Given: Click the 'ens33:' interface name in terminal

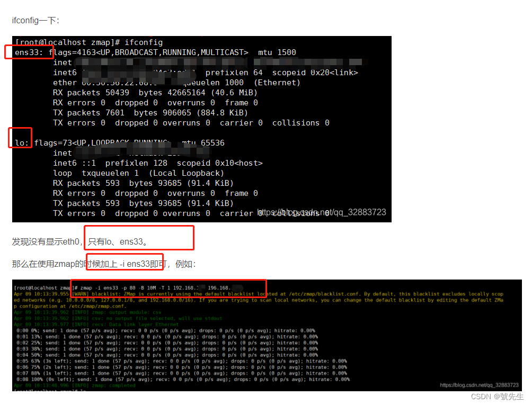Looking at the screenshot, I should click(29, 52).
